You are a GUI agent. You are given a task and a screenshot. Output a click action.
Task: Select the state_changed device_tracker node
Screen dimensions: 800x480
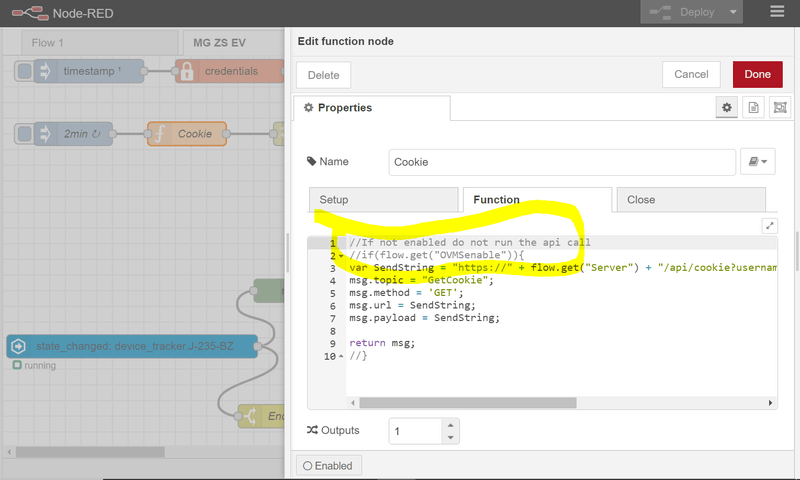[132, 346]
